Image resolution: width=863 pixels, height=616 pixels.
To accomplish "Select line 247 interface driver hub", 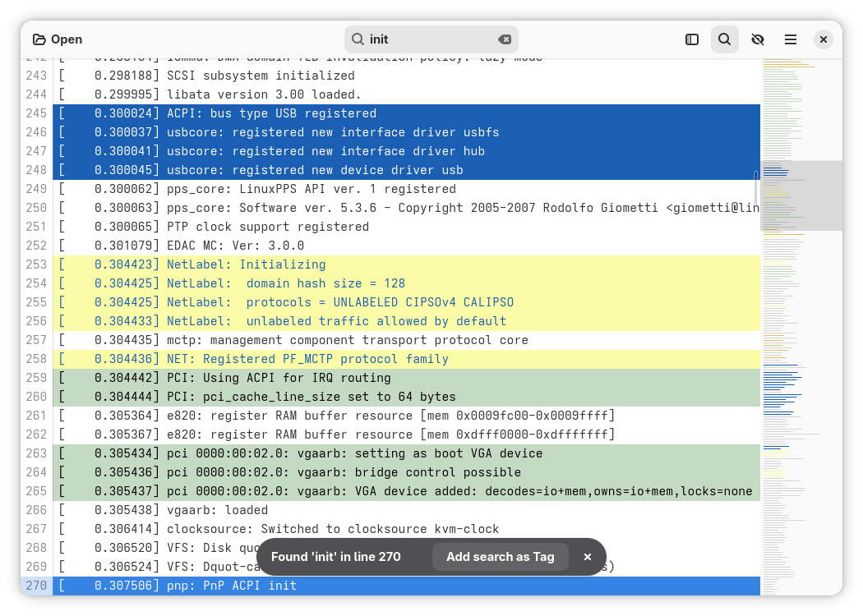I will [x=406, y=151].
